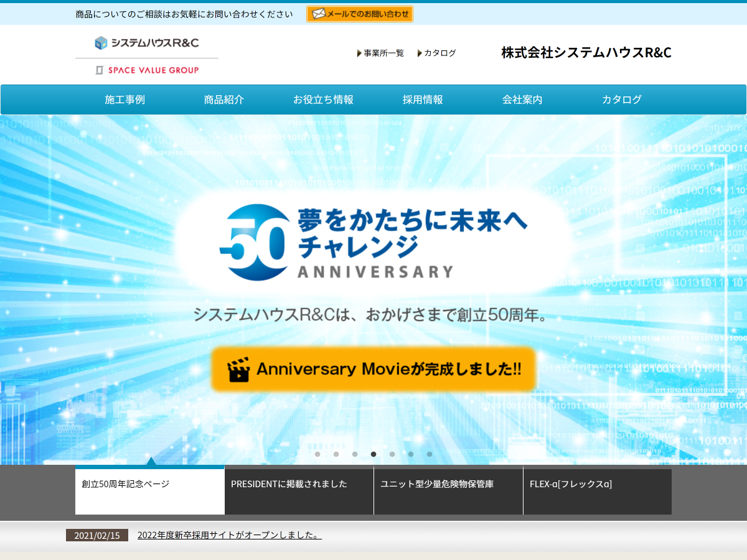Viewport: 747px width, 560px height.
Task: Select the ユニット型少量危険物保管庫 slide tab
Action: 449,492
